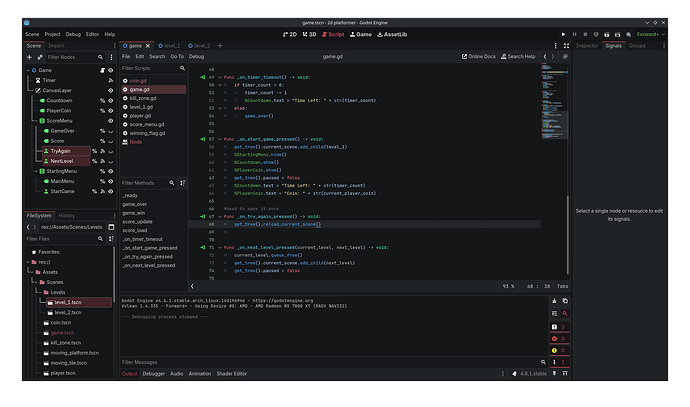Collapse the Levels folder in FileSystem
The height and width of the screenshot is (407, 690).
point(41,292)
